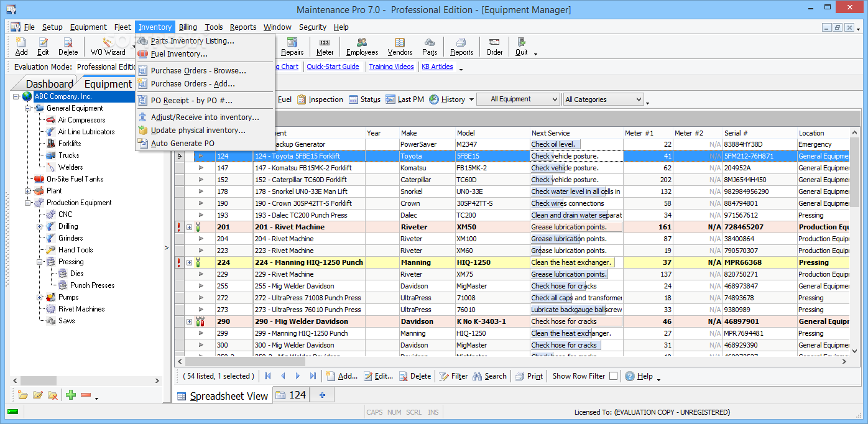The height and width of the screenshot is (424, 868).
Task: Choose Purchase Orders - Browse
Action: pyautogui.click(x=205, y=71)
